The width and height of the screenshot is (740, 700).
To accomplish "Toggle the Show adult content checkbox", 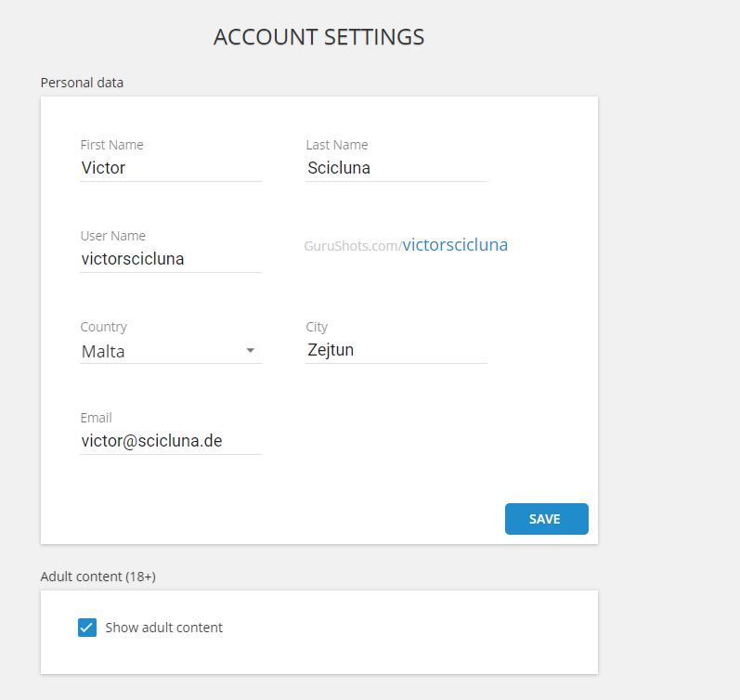I will tap(87, 628).
